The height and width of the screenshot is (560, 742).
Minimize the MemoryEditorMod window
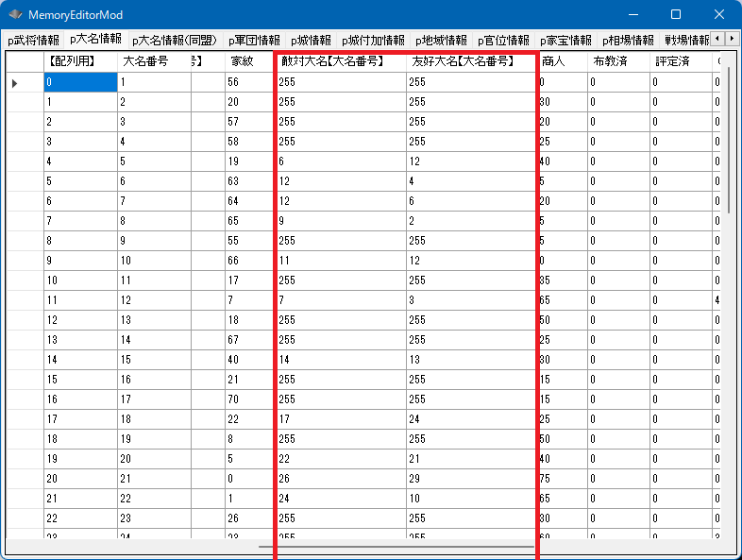point(632,15)
